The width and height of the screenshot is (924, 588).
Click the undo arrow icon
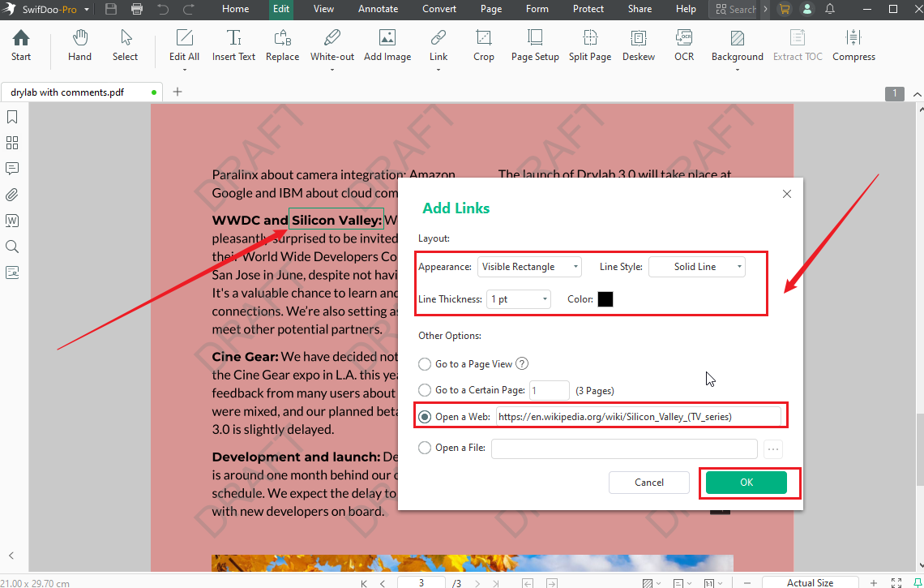click(163, 9)
